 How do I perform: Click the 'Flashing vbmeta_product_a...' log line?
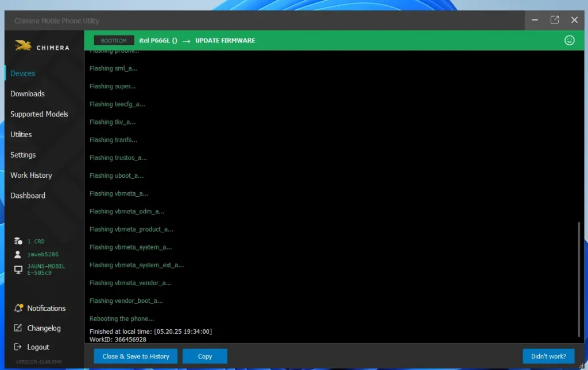[131, 229]
